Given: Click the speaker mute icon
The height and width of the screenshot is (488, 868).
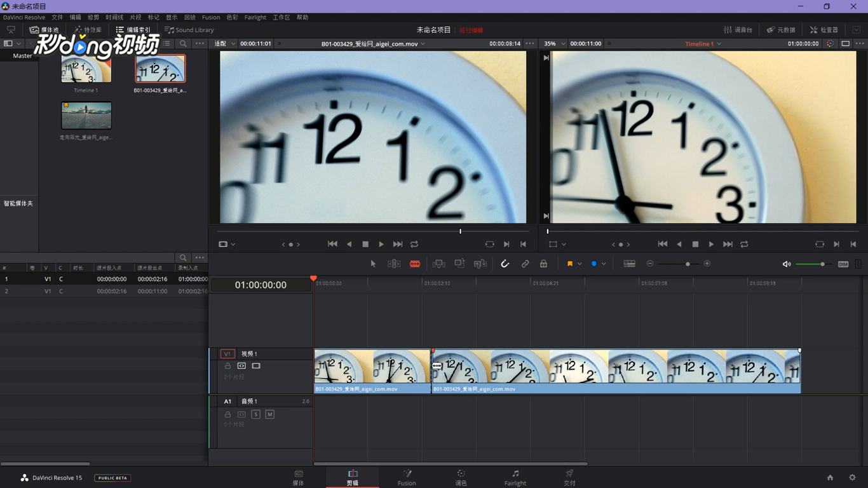Looking at the screenshot, I should [787, 264].
